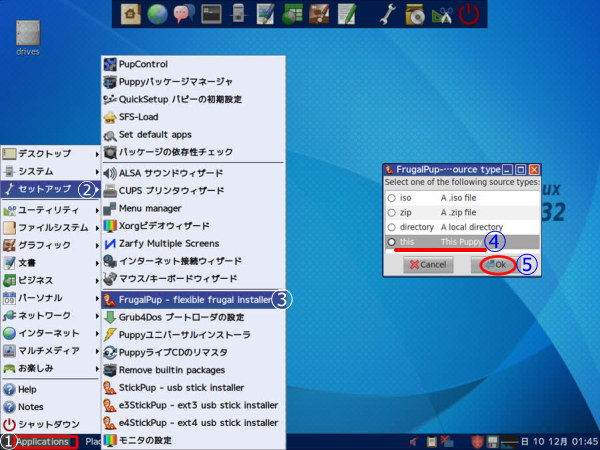
Task: Open the brown brush drawing application icon
Action: pyautogui.click(x=319, y=14)
